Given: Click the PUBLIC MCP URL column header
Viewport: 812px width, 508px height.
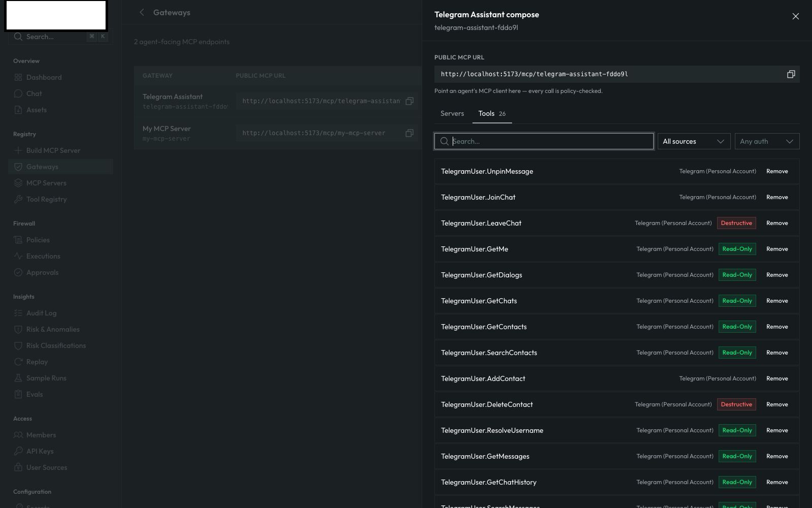Looking at the screenshot, I should point(260,76).
